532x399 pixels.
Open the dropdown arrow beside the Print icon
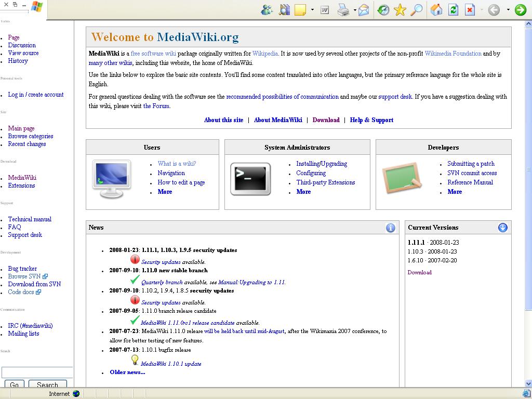coord(355,10)
